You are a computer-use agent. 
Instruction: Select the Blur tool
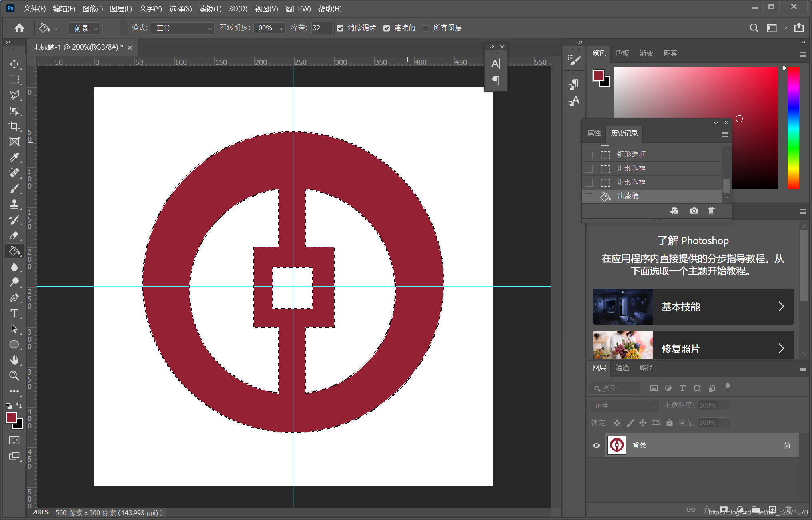point(14,267)
